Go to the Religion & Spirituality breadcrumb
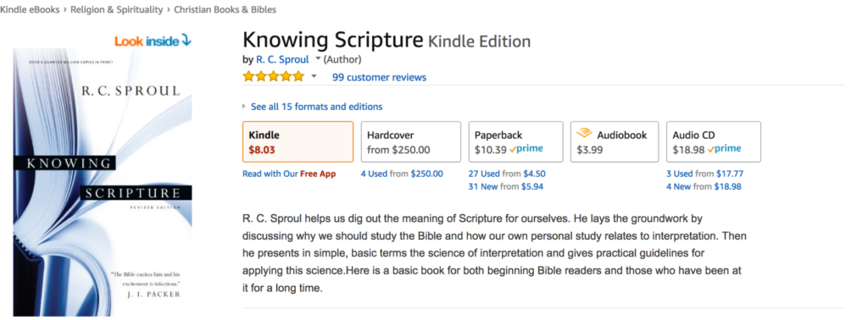The width and height of the screenshot is (868, 320). pyautogui.click(x=117, y=9)
